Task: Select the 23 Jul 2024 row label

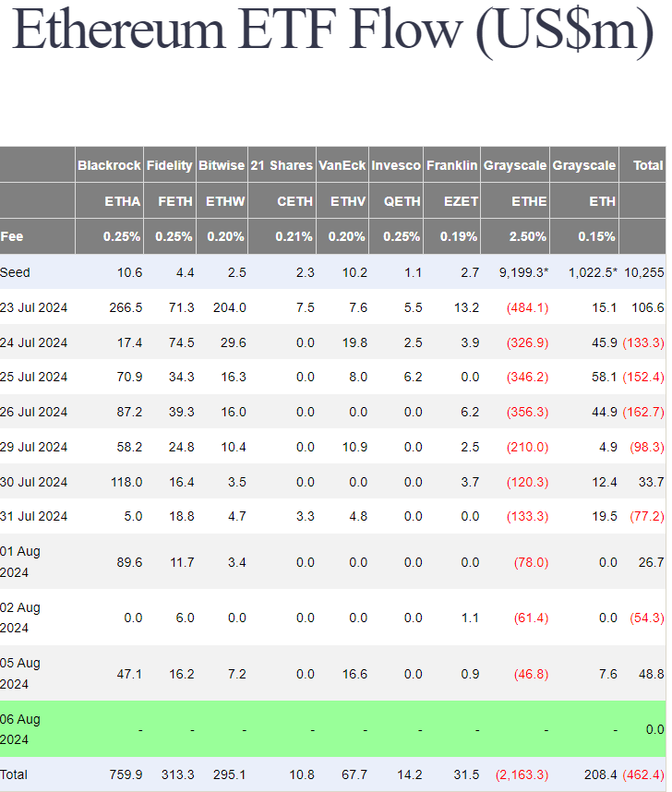Action: [x=33, y=307]
